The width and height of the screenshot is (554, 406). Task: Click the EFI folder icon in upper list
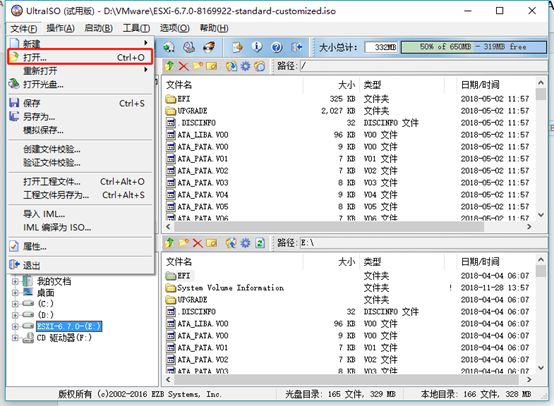coord(171,99)
